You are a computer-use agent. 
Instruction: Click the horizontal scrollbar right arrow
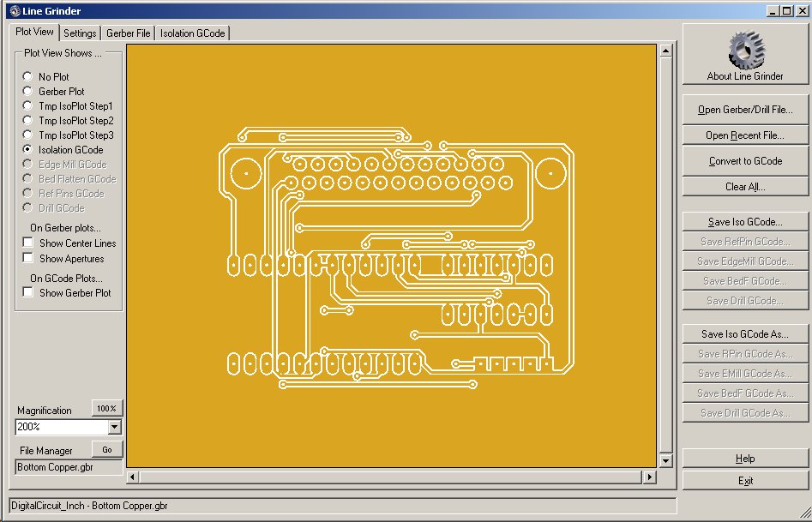click(x=649, y=477)
